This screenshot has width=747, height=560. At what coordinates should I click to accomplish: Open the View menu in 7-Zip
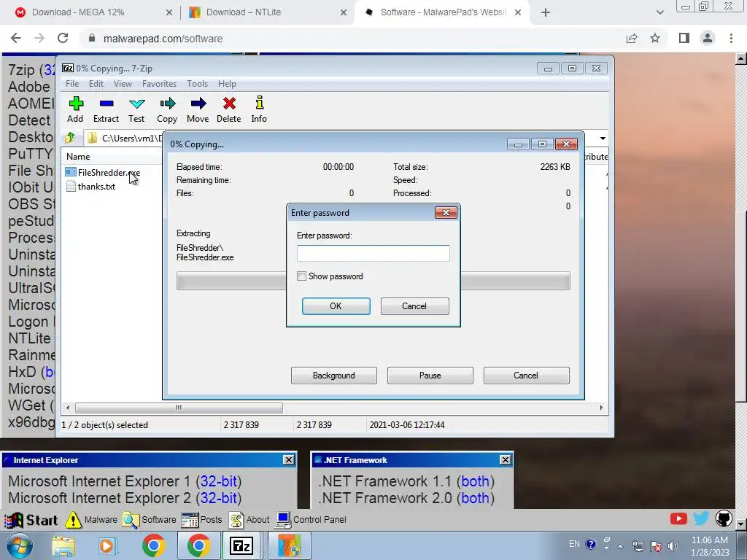[123, 83]
